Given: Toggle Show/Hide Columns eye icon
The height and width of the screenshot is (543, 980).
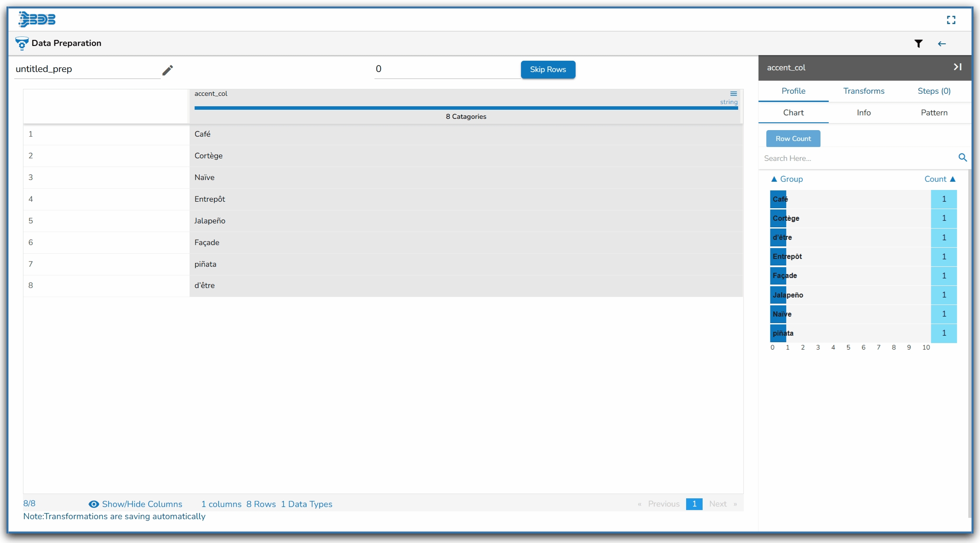Looking at the screenshot, I should (94, 504).
